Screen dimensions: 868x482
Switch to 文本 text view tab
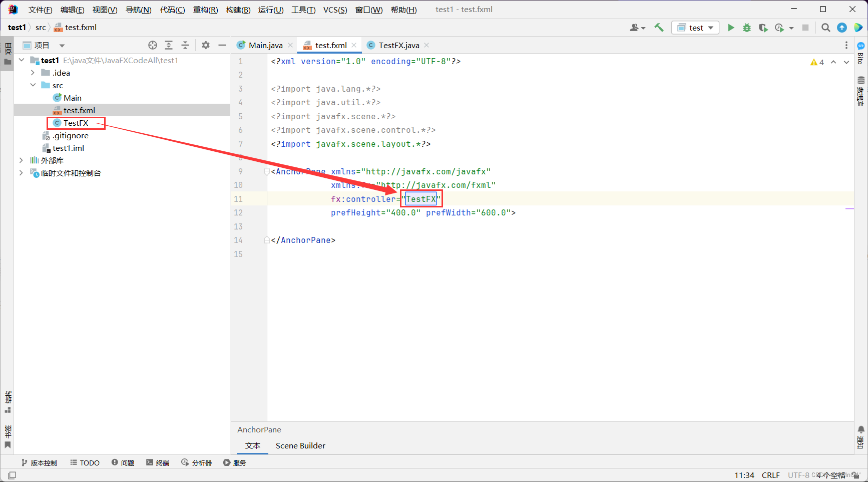tap(253, 445)
